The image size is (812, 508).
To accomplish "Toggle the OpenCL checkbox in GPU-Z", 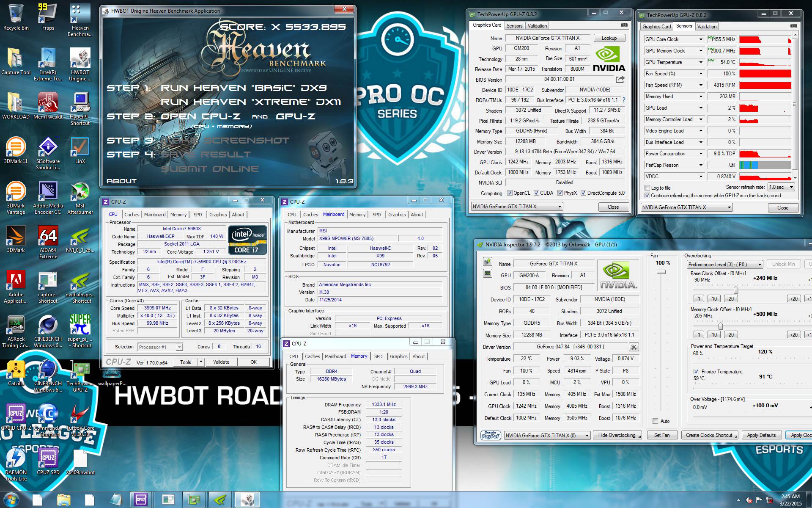I will [x=510, y=193].
